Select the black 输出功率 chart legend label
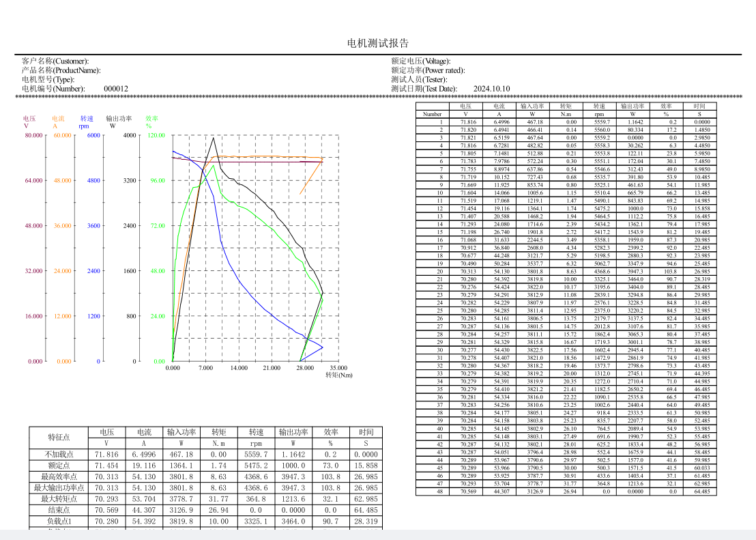756x540 pixels. (119, 119)
